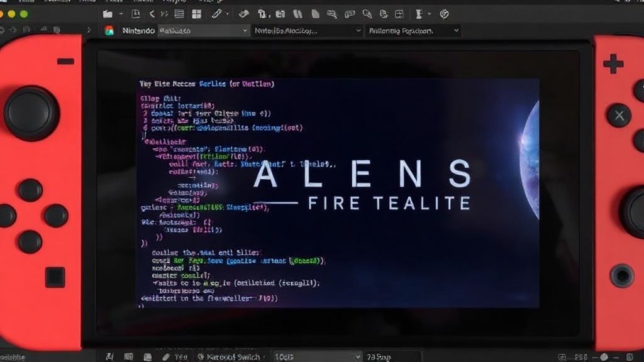This screenshot has height=362, width=644.
Task: Expand the arrow beside the tall column icon
Action: point(430,14)
